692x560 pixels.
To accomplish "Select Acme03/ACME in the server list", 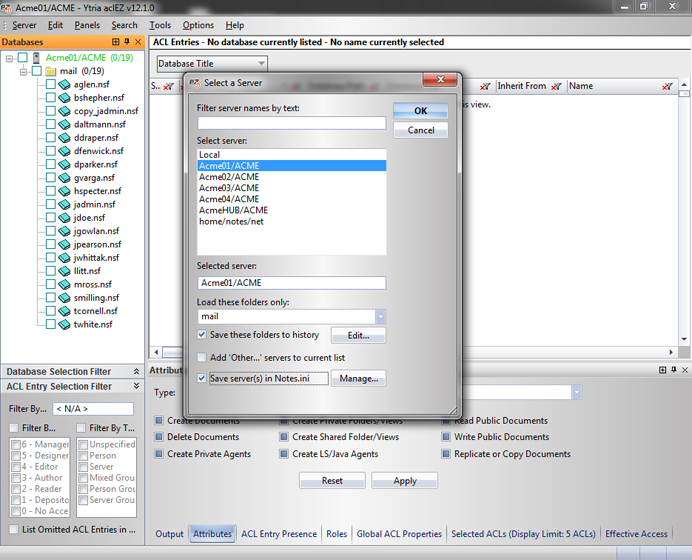I will tap(292, 188).
